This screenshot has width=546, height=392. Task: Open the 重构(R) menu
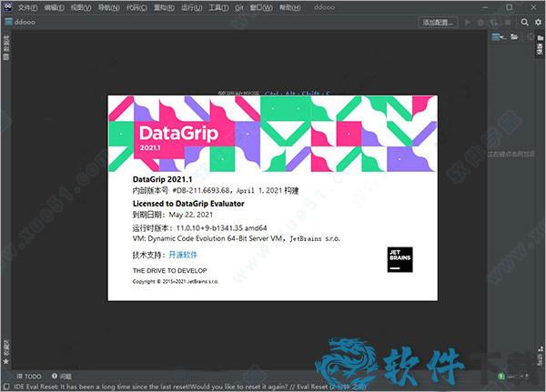tap(164, 7)
